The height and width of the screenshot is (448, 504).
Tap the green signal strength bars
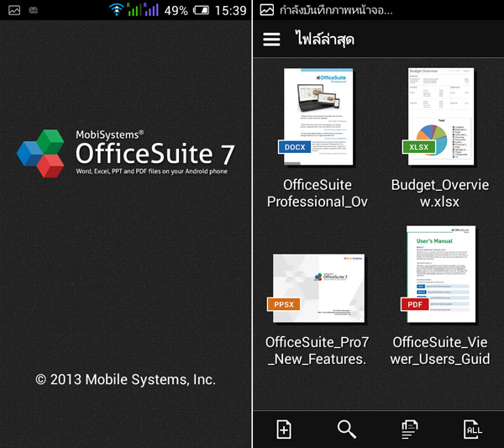[x=133, y=9]
